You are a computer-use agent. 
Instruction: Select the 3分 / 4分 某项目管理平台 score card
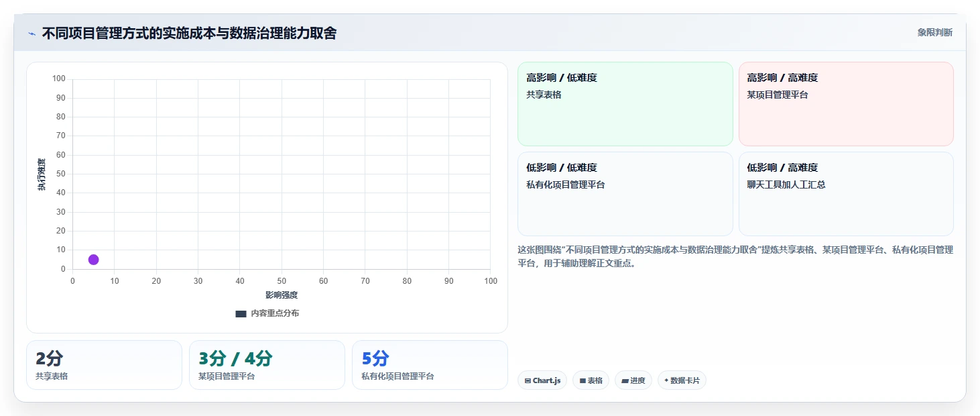pos(267,365)
